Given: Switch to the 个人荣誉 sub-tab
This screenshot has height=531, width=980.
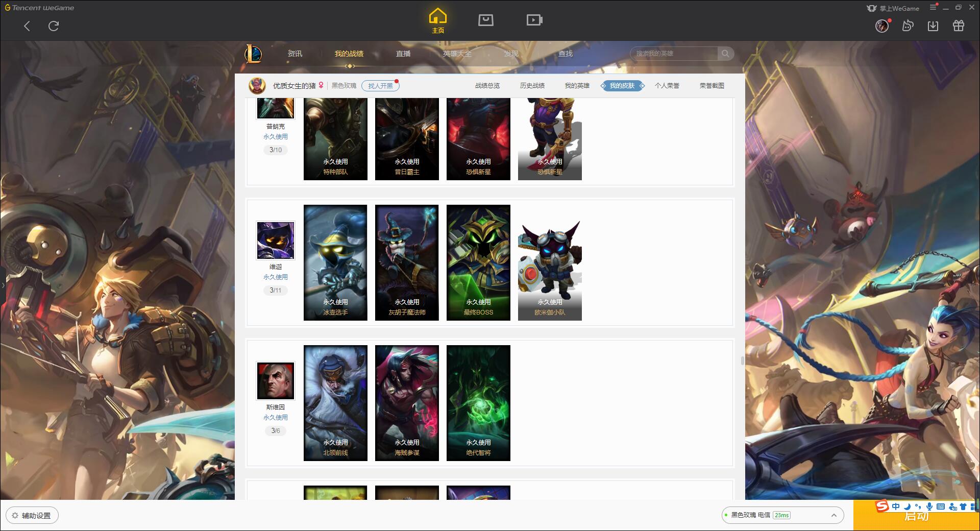Looking at the screenshot, I should (x=667, y=86).
